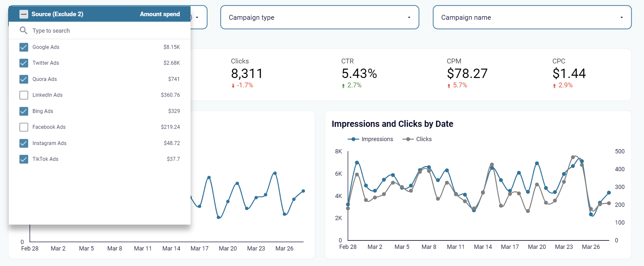Expand the Campaign name dropdown
The height and width of the screenshot is (266, 644).
click(532, 17)
